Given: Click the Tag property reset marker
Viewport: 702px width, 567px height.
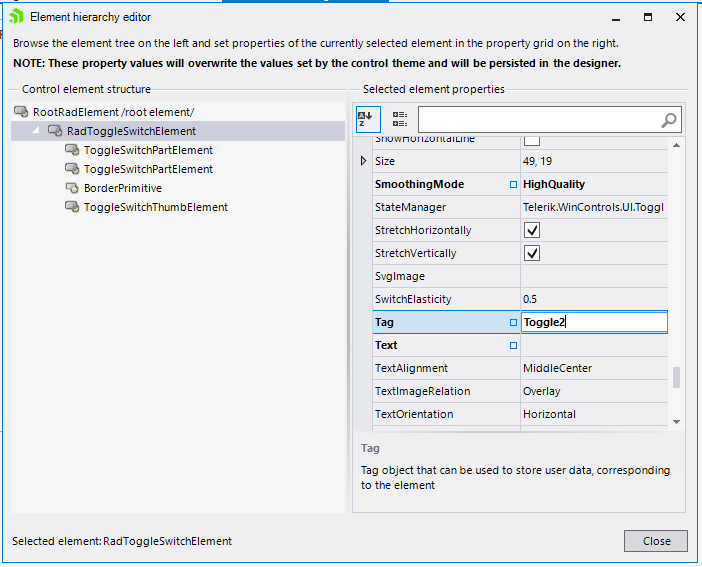Looking at the screenshot, I should pos(513,322).
